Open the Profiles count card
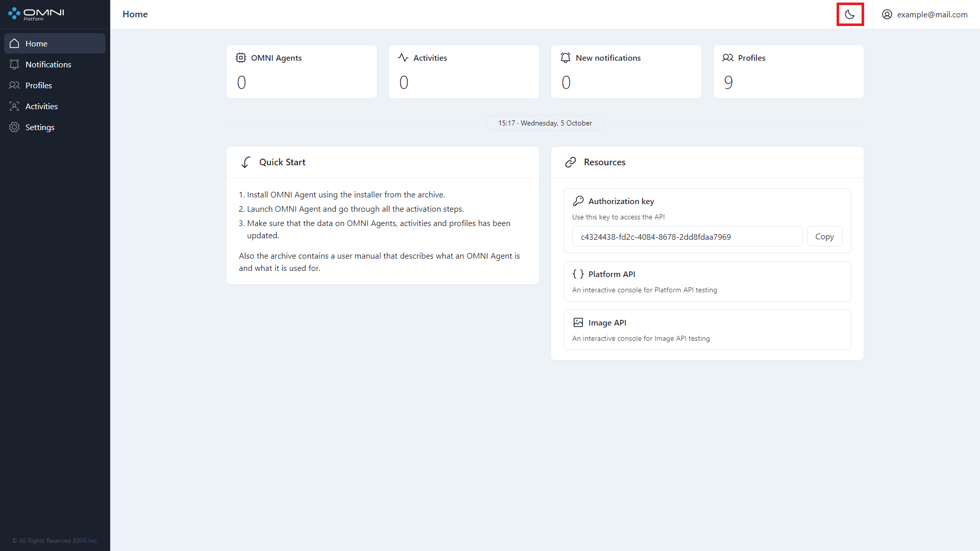 788,72
